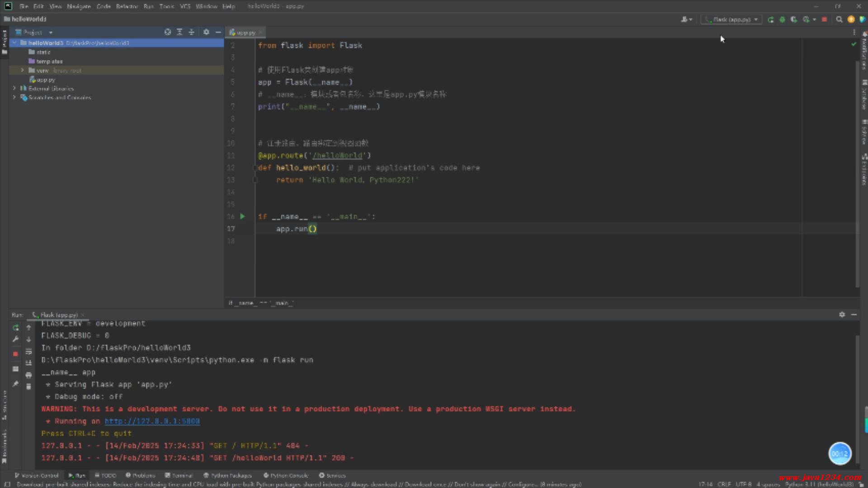The image size is (868, 488).
Task: Toggle soft-wrap in Run console
Action: point(28,352)
